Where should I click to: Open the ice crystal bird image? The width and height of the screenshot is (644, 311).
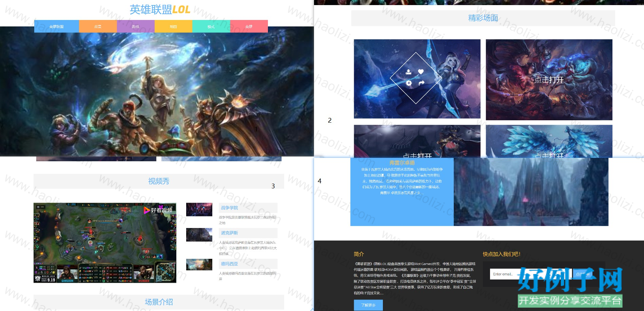click(x=549, y=141)
